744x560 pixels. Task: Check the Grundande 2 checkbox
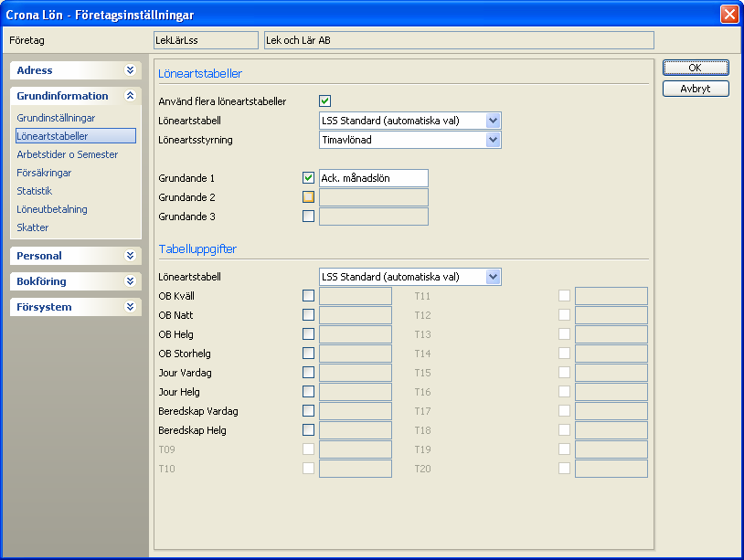tap(308, 196)
